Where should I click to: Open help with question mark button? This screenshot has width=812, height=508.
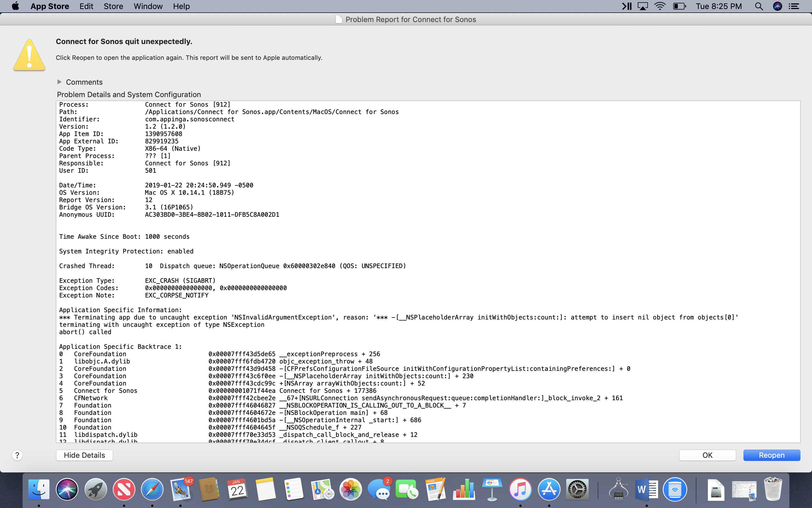pos(17,455)
